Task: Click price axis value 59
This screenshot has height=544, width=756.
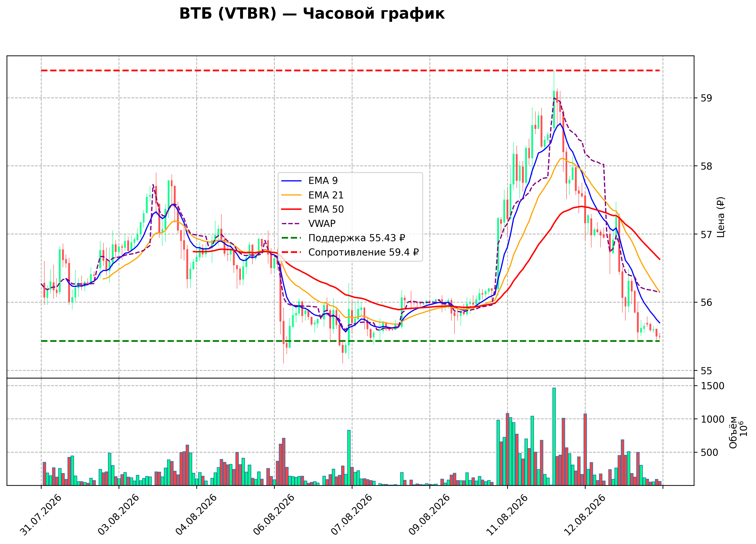Action: (706, 98)
